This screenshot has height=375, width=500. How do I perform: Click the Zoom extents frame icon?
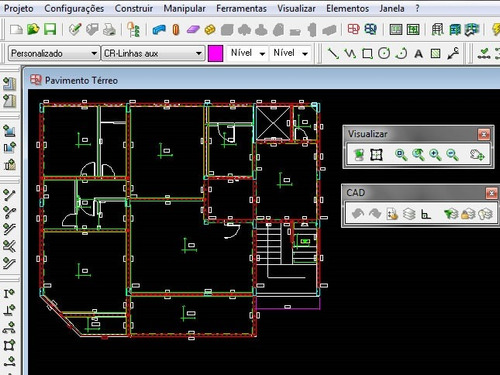(x=376, y=155)
